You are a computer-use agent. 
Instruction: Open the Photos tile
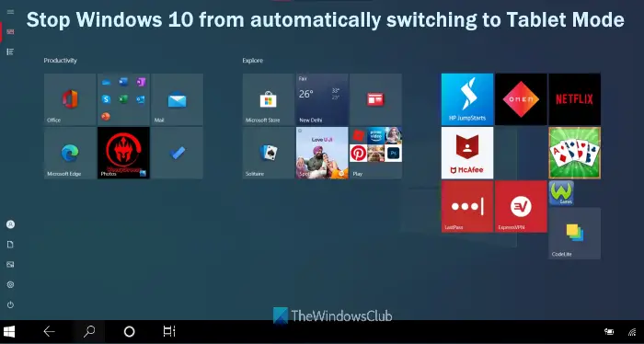(123, 153)
